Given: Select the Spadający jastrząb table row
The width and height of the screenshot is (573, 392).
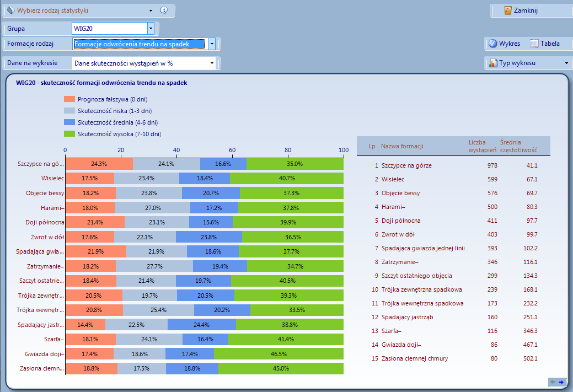Looking at the screenshot, I should click(453, 317).
